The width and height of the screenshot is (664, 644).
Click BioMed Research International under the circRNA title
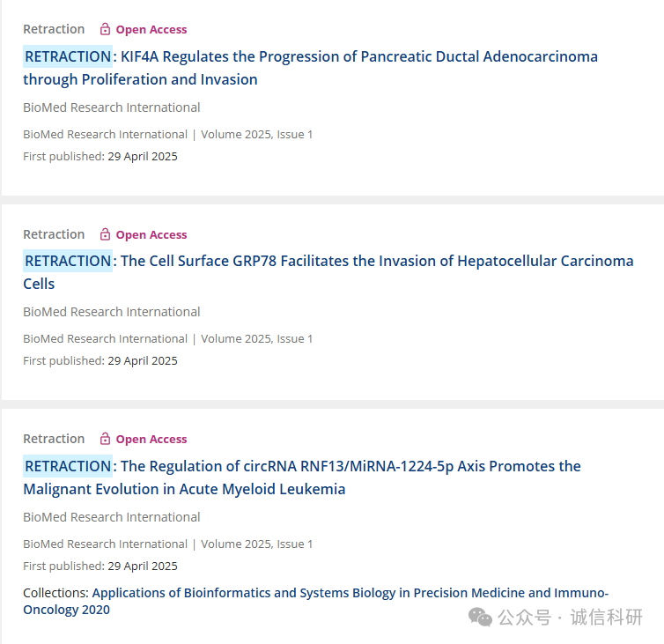point(111,517)
